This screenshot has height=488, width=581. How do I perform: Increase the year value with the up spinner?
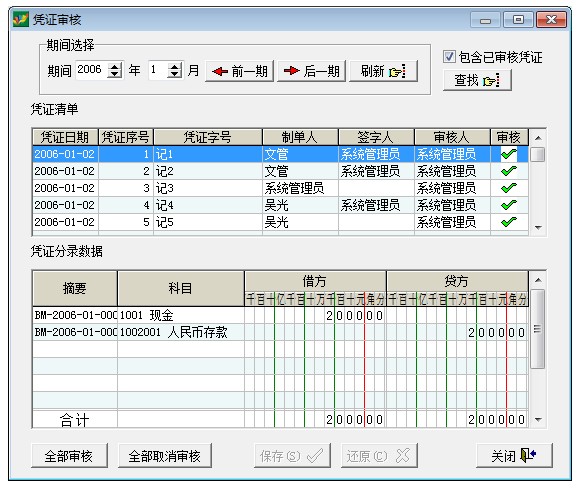point(115,66)
